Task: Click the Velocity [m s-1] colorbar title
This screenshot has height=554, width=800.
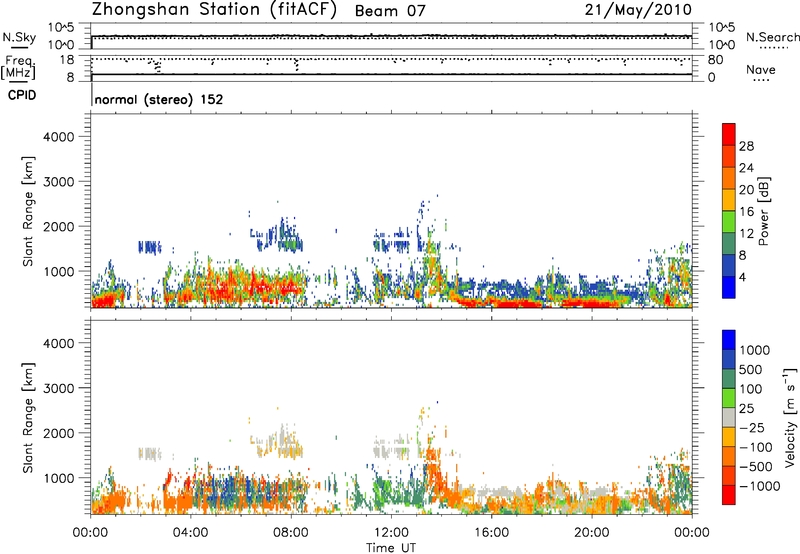Action: 790,417
